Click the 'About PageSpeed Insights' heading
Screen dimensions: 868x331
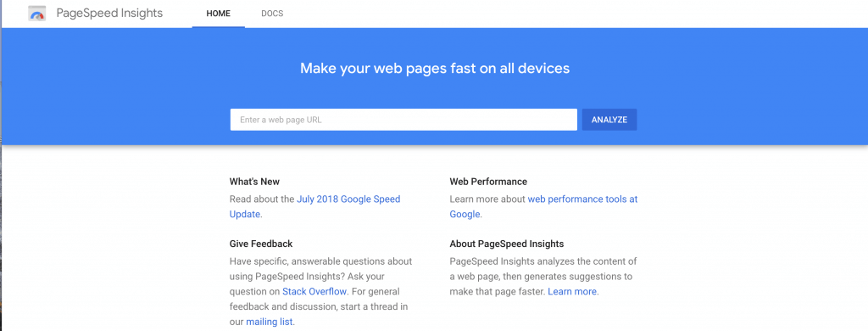[507, 244]
